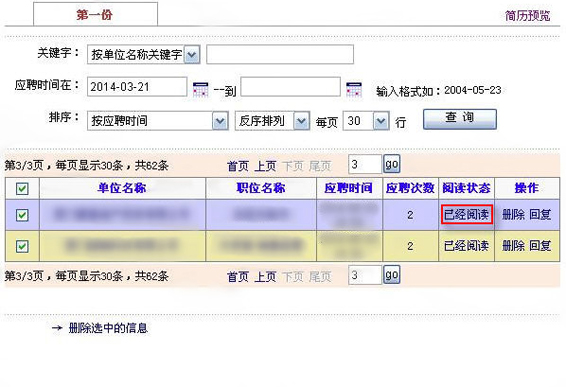
Task: Click 已经阅读 status in the yellow row
Action: [x=466, y=246]
